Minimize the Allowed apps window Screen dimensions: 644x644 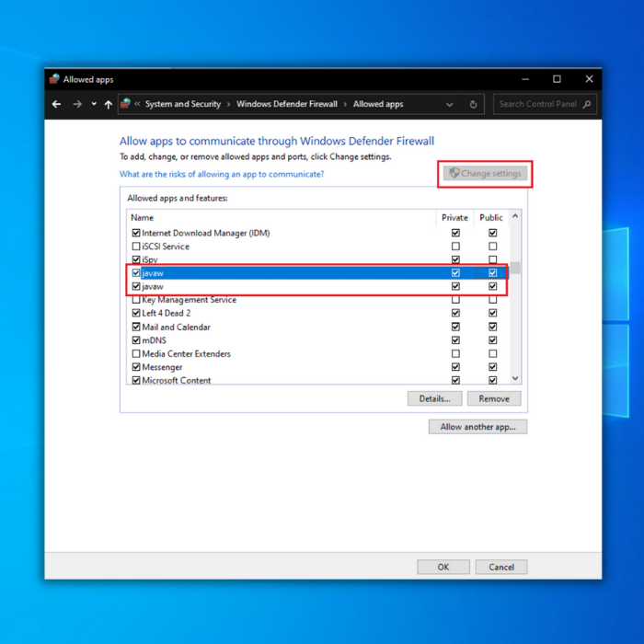(x=525, y=79)
